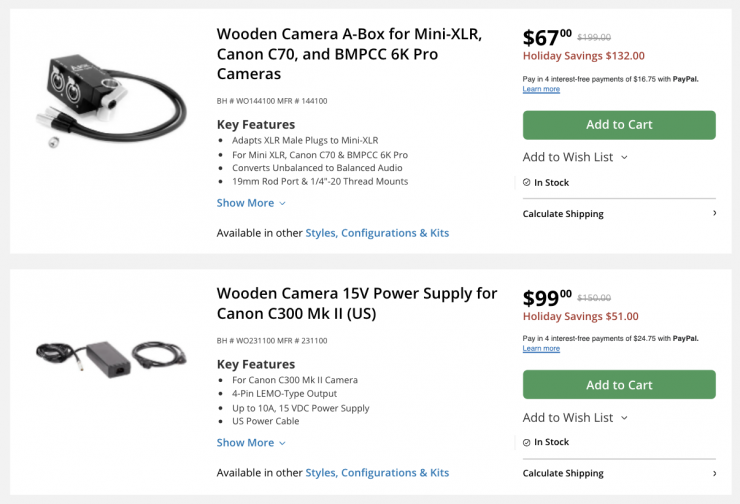Click the In Stock checkmark icon for Power Supply
The image size is (740, 504).
527,442
